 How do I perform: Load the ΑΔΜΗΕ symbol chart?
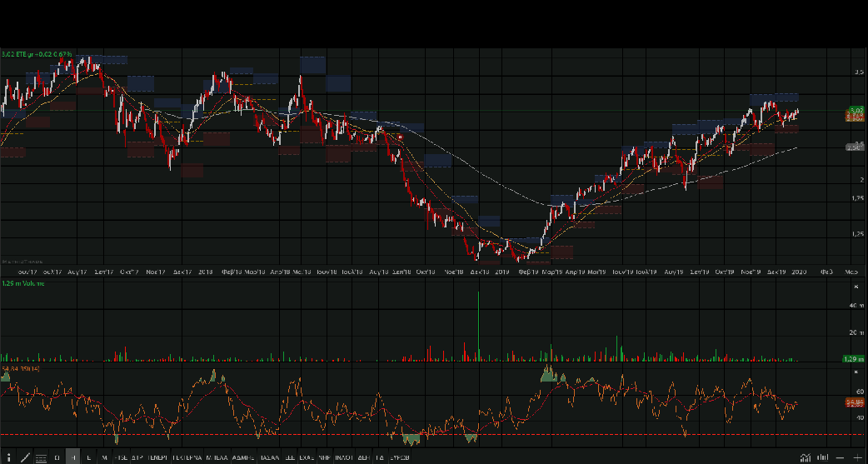[243, 457]
